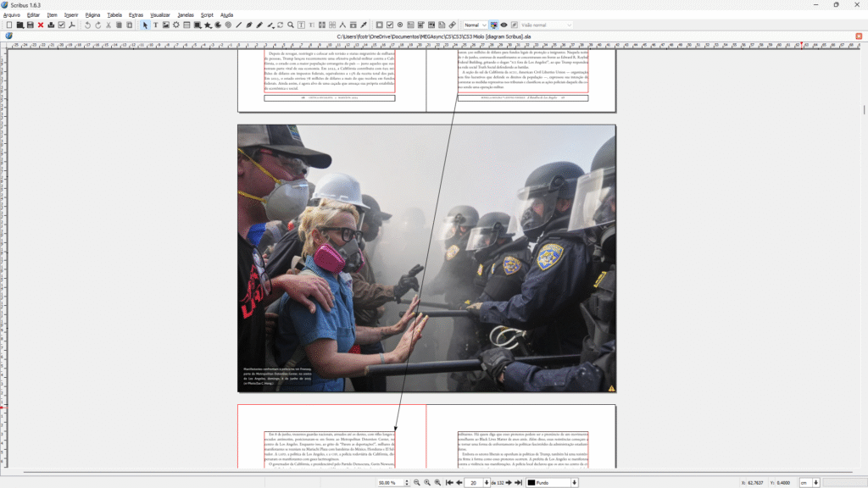Select the Image Frame tool
This screenshot has width=868, height=488.
[165, 25]
